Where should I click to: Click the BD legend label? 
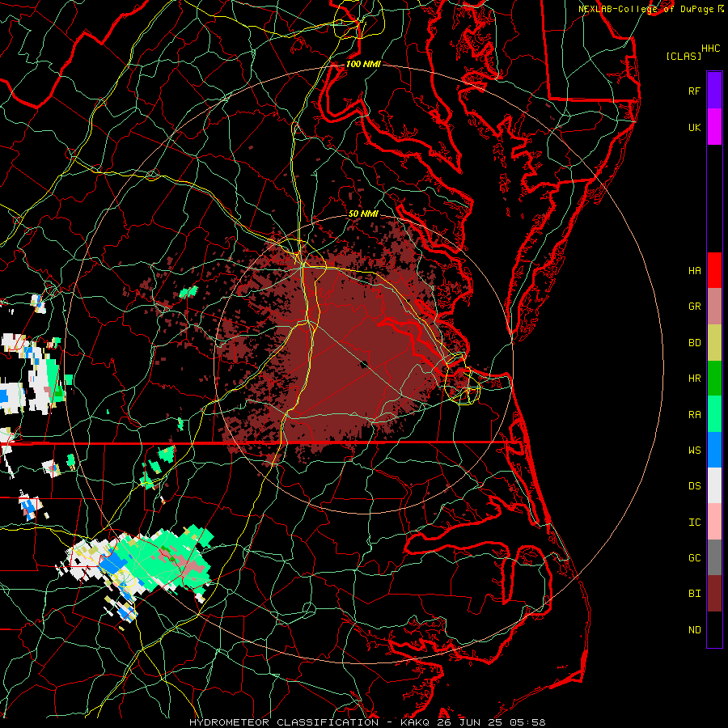coord(695,343)
